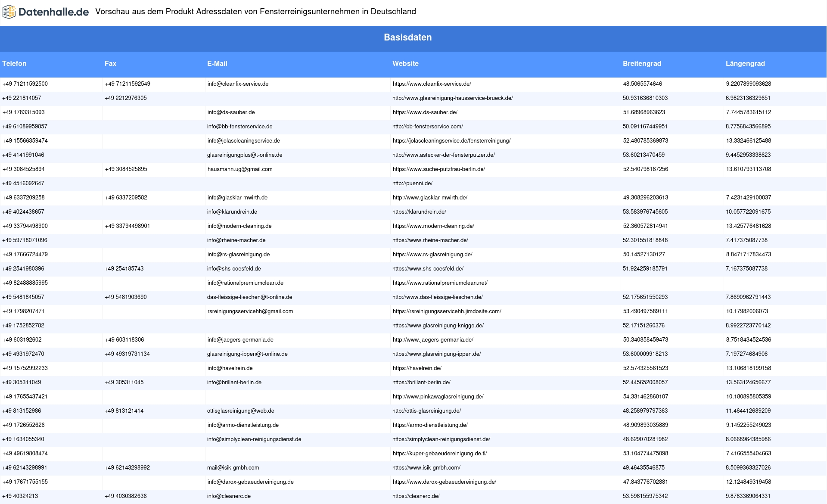Click email info@cleanfix-service.de

[x=238, y=84]
